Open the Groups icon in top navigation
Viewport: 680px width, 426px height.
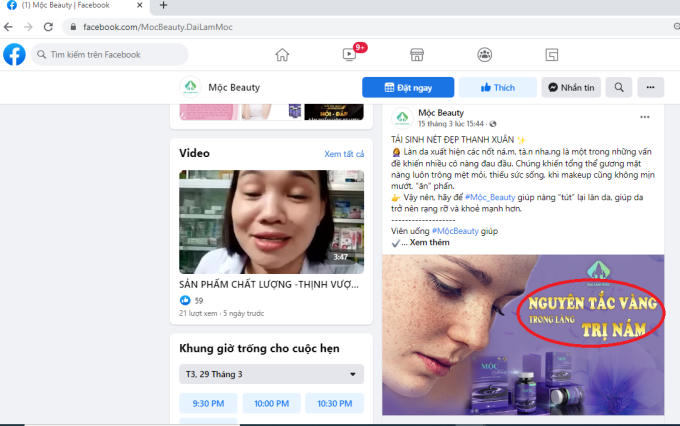[x=484, y=55]
